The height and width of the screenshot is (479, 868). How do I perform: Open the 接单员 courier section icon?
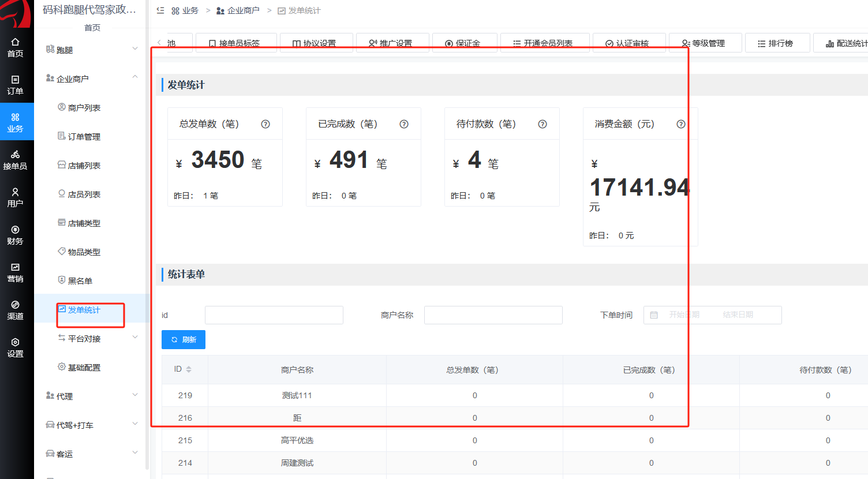click(15, 160)
